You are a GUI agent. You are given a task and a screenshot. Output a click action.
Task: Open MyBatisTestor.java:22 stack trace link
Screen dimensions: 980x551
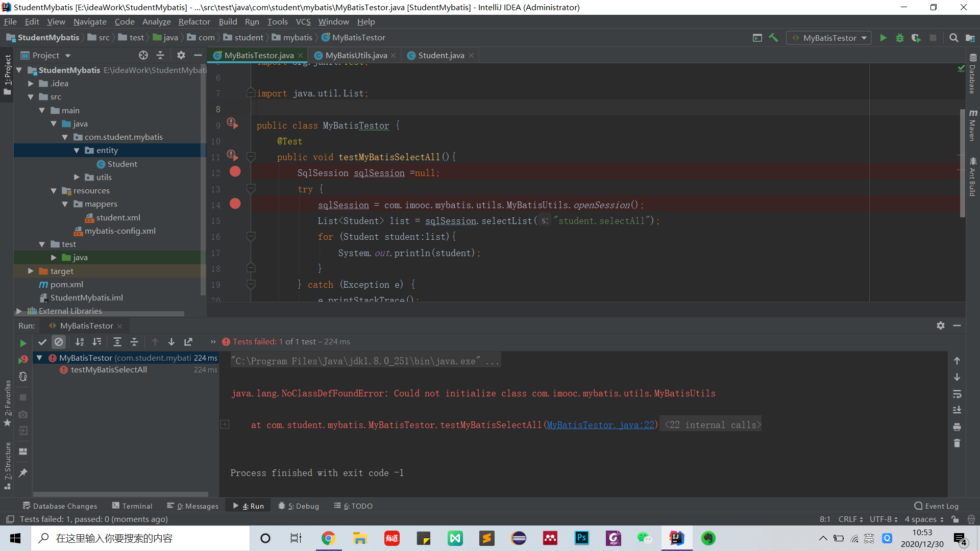click(x=600, y=424)
